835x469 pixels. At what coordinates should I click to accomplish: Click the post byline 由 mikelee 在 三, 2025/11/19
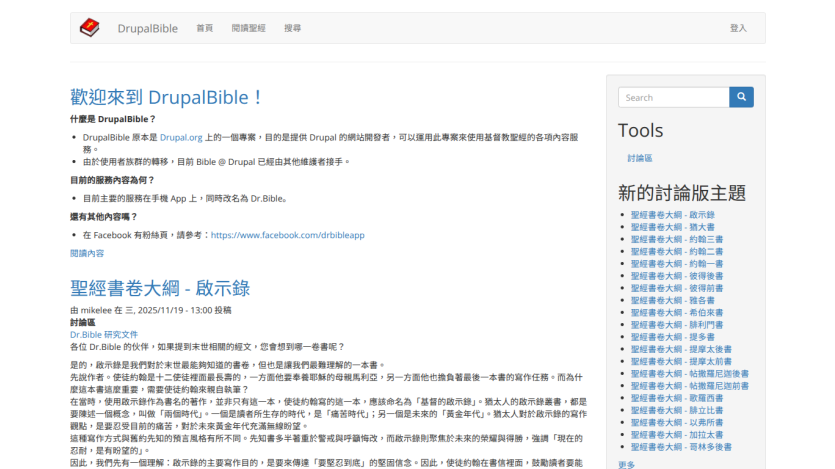click(x=151, y=310)
